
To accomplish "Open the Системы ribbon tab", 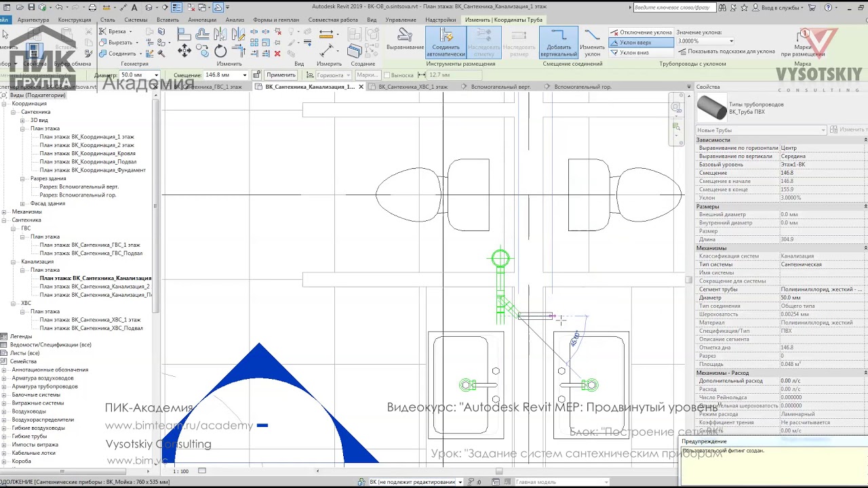I will (x=136, y=20).
